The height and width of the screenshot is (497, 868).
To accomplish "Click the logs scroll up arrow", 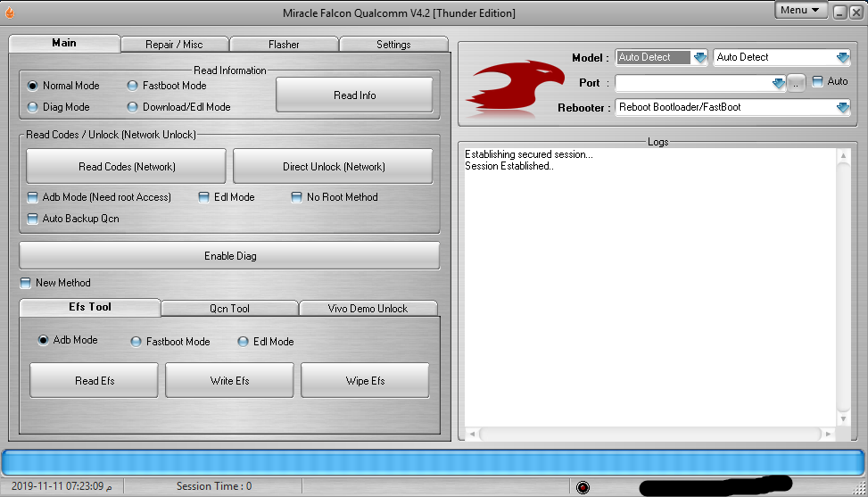I will pyautogui.click(x=843, y=155).
